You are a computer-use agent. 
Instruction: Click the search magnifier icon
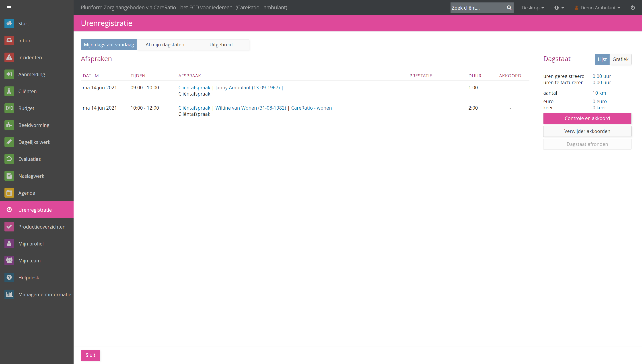(x=509, y=8)
